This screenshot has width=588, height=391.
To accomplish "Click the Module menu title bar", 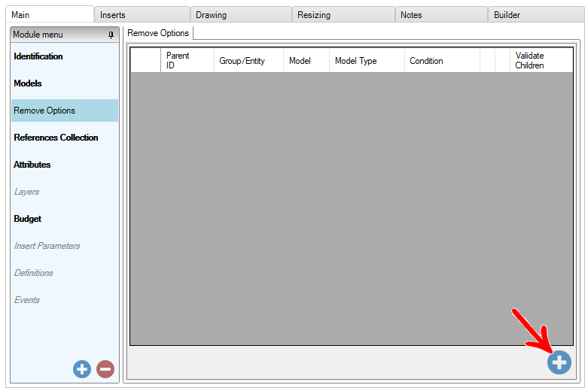I will coord(65,35).
